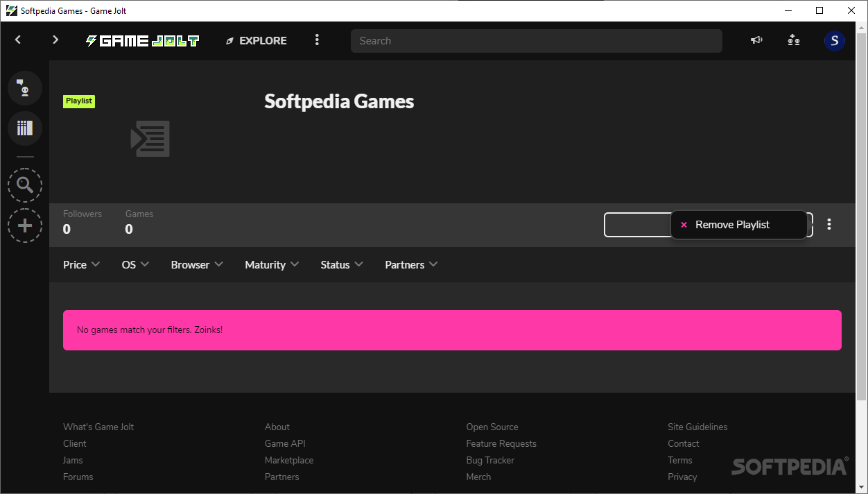Open the megaphone notifications icon

[x=756, y=40]
